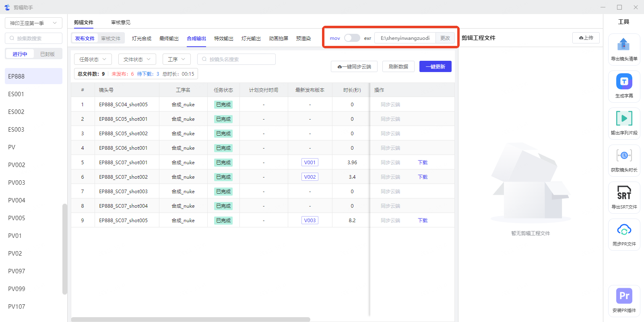Click the export shot list icon
Image resolution: width=644 pixels, height=322 pixels.
click(623, 45)
